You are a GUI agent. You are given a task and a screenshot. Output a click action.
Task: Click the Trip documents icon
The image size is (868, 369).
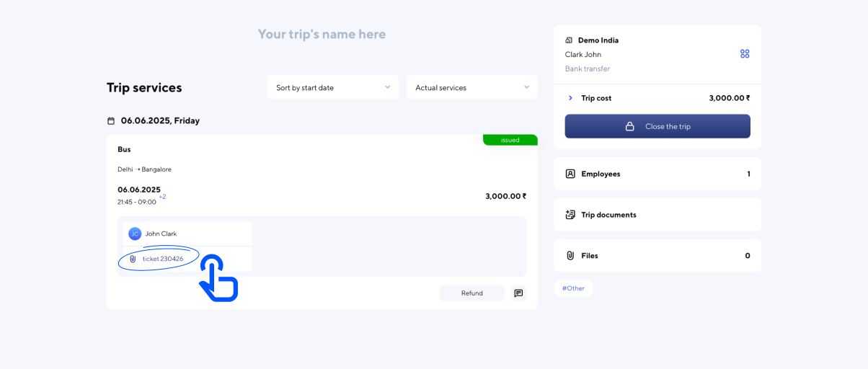570,215
